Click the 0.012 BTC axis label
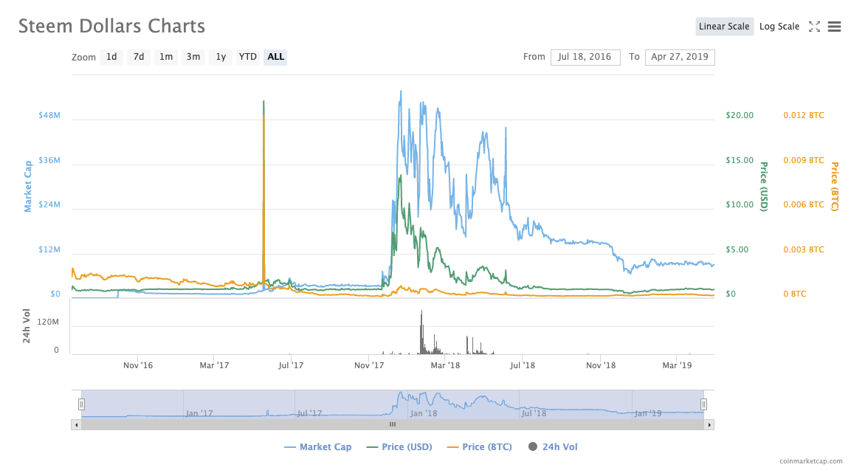 pos(803,116)
